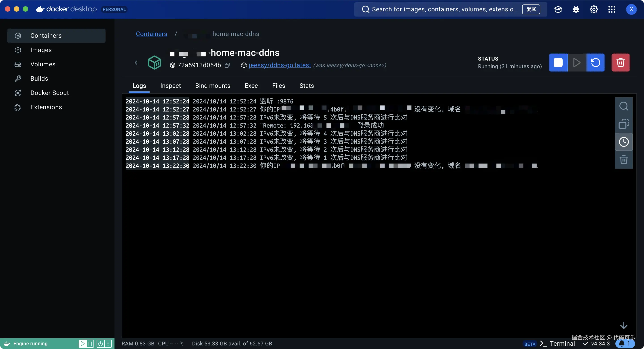Open engine power options

point(100,343)
